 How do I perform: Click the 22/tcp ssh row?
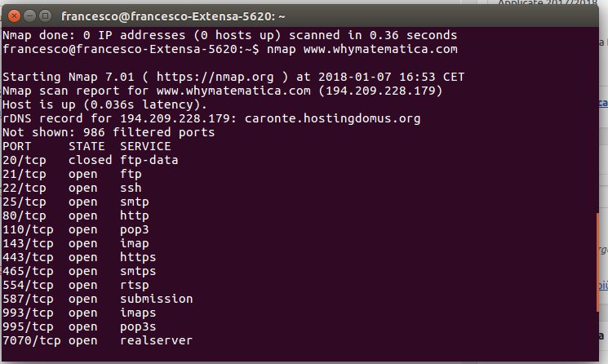(72, 188)
